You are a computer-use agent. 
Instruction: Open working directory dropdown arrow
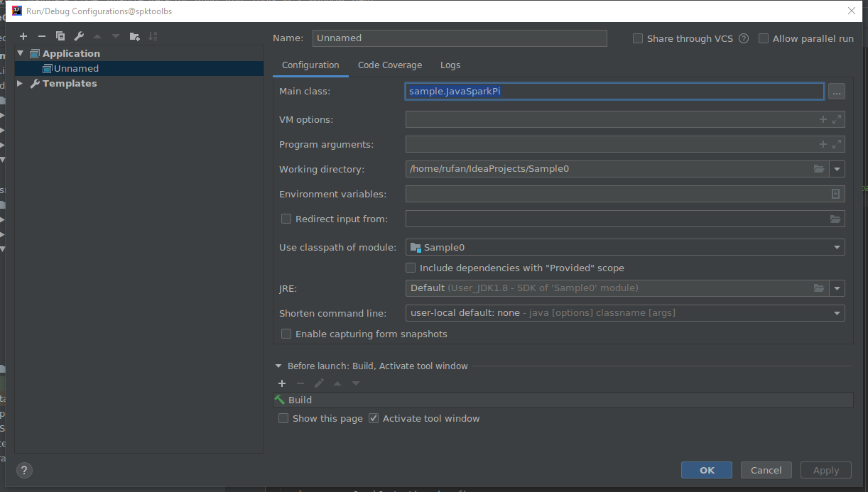pyautogui.click(x=837, y=169)
